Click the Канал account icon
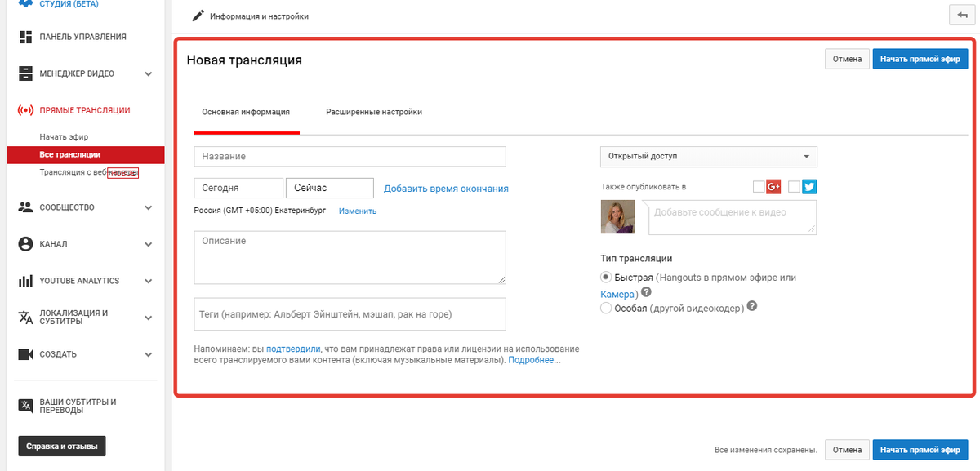The height and width of the screenshot is (471, 980). (x=25, y=244)
